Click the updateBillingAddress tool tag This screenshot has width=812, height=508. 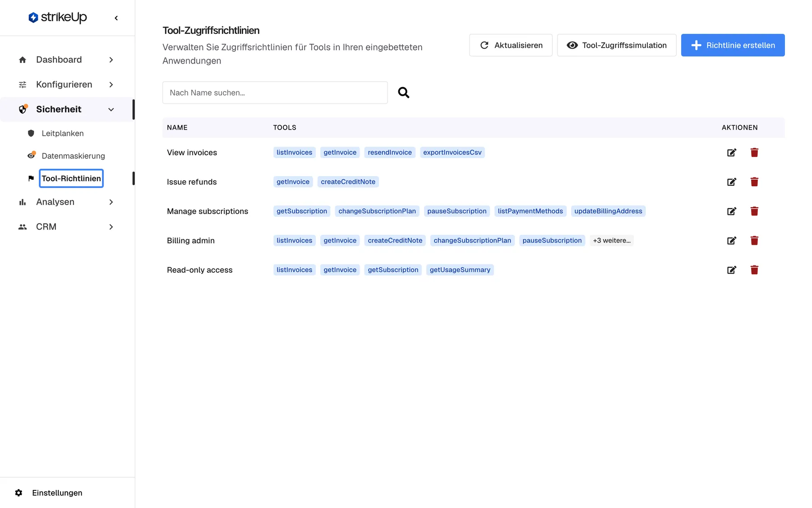point(608,211)
